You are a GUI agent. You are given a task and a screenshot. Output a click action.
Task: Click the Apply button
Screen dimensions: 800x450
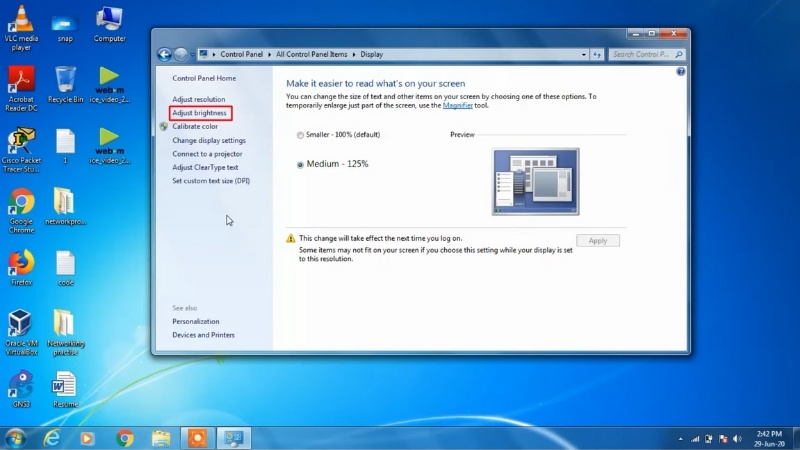point(598,240)
